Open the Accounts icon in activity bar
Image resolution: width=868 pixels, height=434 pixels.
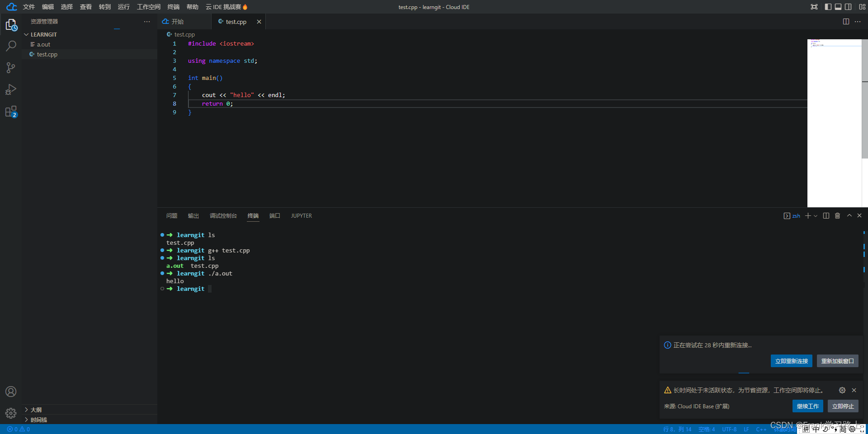pyautogui.click(x=11, y=392)
